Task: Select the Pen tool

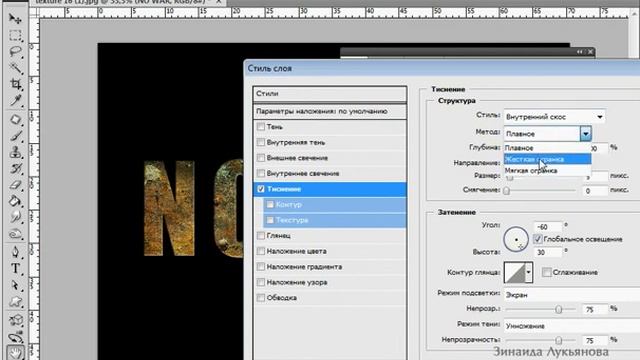Action: [15, 252]
